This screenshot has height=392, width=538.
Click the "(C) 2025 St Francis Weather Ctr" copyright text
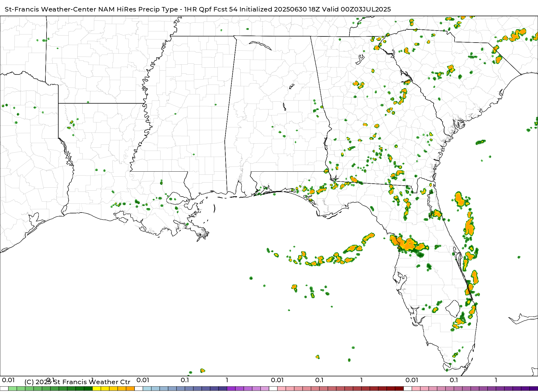coord(77,382)
